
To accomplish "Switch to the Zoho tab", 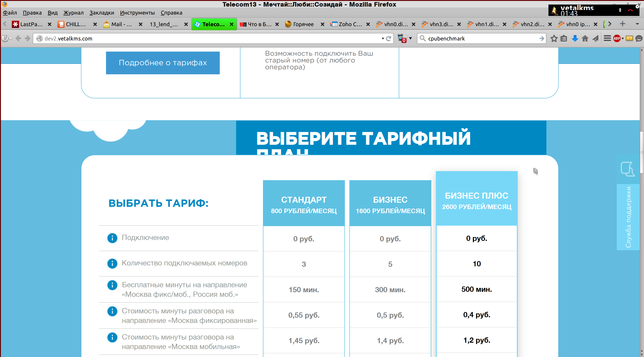I will point(350,24).
